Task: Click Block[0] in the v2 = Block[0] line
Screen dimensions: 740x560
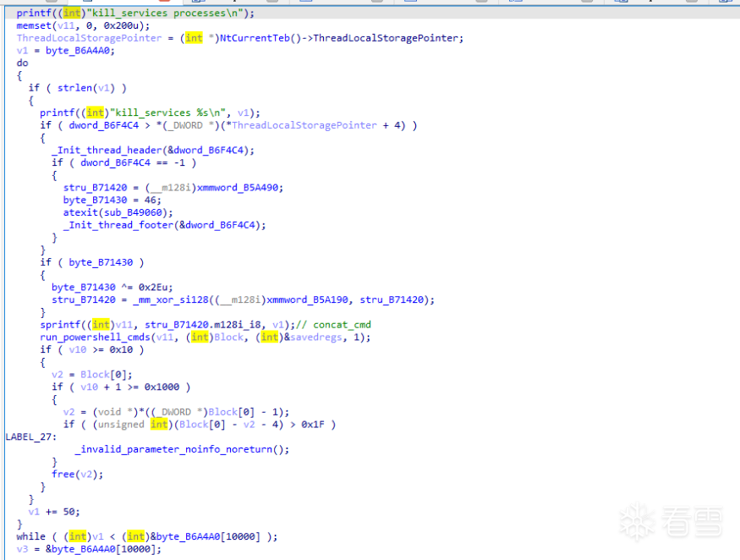Action: (103, 375)
